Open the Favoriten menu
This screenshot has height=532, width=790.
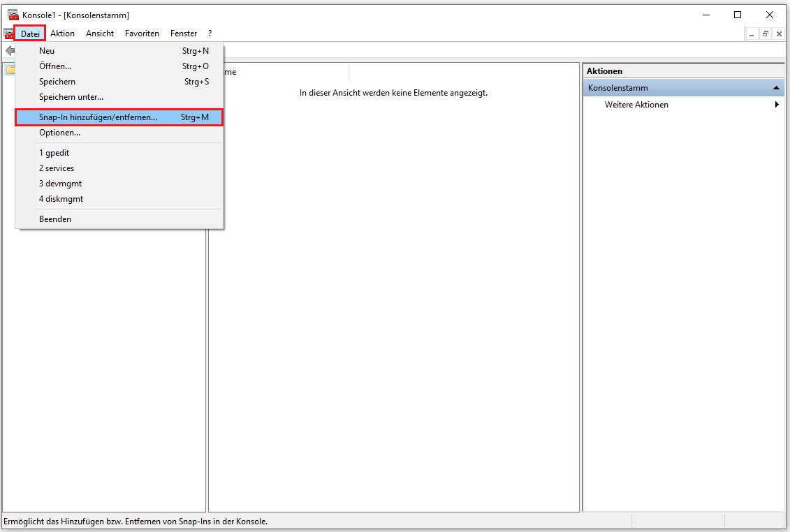(x=142, y=34)
